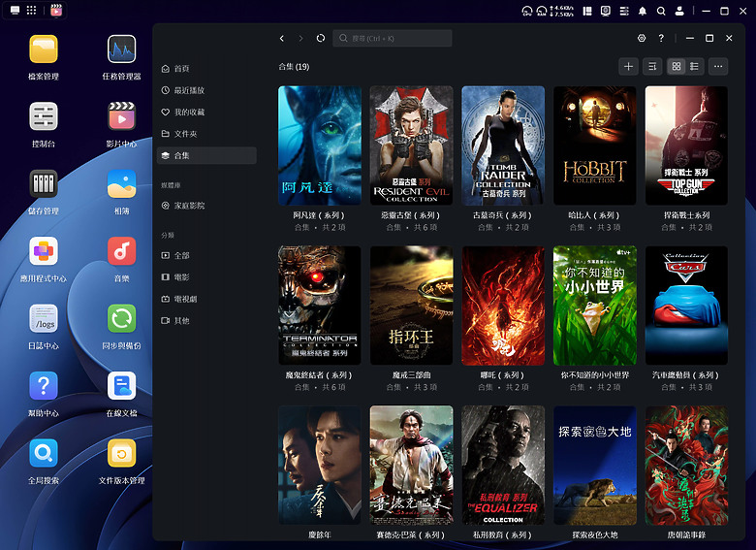This screenshot has height=550, width=756.
Task: Open the sort order options
Action: click(x=652, y=66)
